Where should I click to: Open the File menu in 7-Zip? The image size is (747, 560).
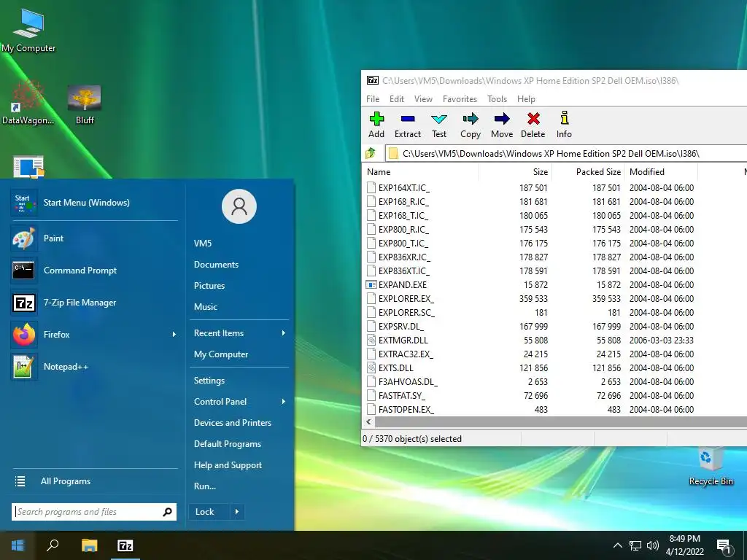(x=373, y=99)
